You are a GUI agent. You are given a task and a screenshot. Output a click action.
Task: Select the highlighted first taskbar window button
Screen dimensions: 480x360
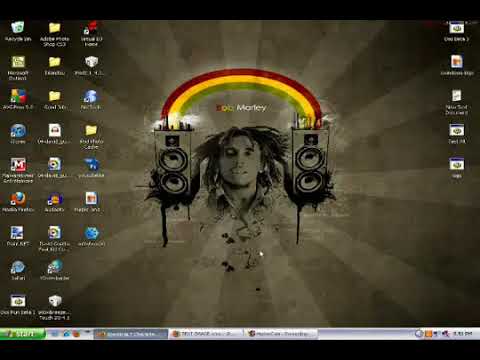pos(131,334)
